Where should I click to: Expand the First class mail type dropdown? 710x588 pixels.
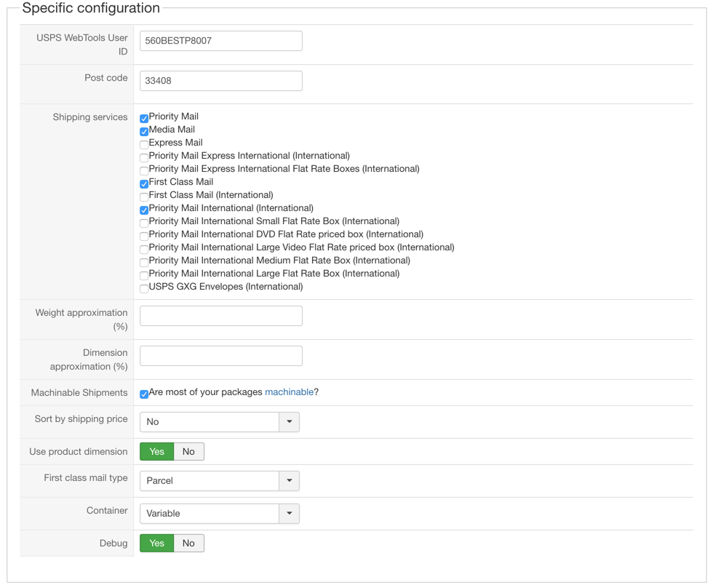pyautogui.click(x=219, y=481)
